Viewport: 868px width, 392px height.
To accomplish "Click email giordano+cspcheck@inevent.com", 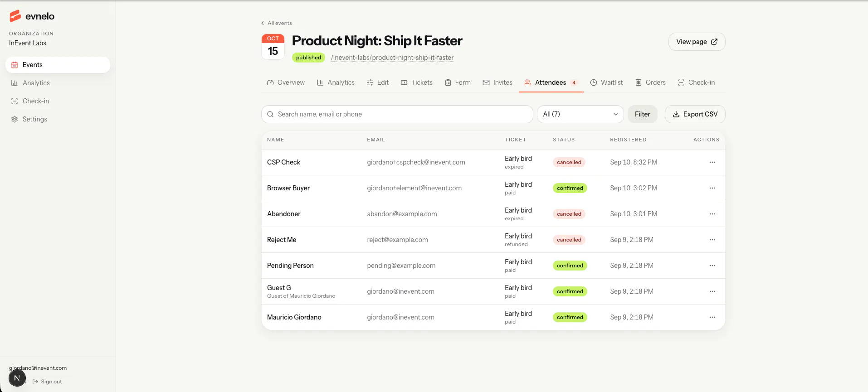I will click(416, 162).
